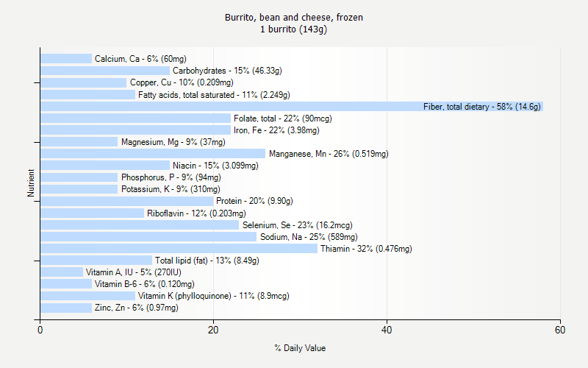Click the chart title 'Burrito, bean and cheese, frozen'
This screenshot has height=368, width=588.
(293, 17)
